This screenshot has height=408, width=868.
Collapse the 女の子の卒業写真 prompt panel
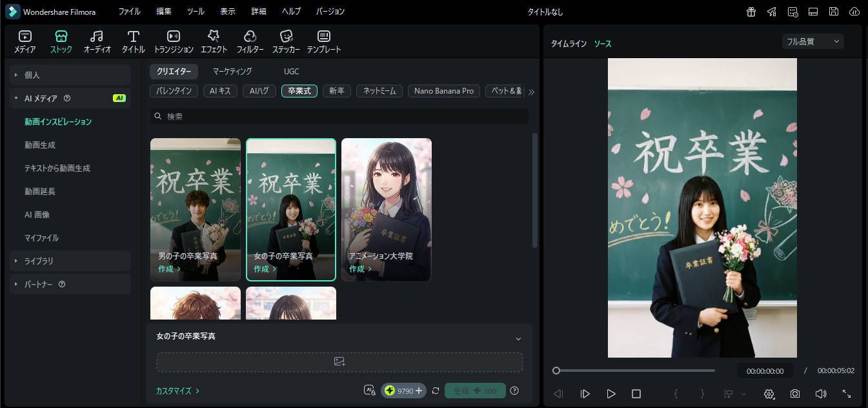[518, 338]
